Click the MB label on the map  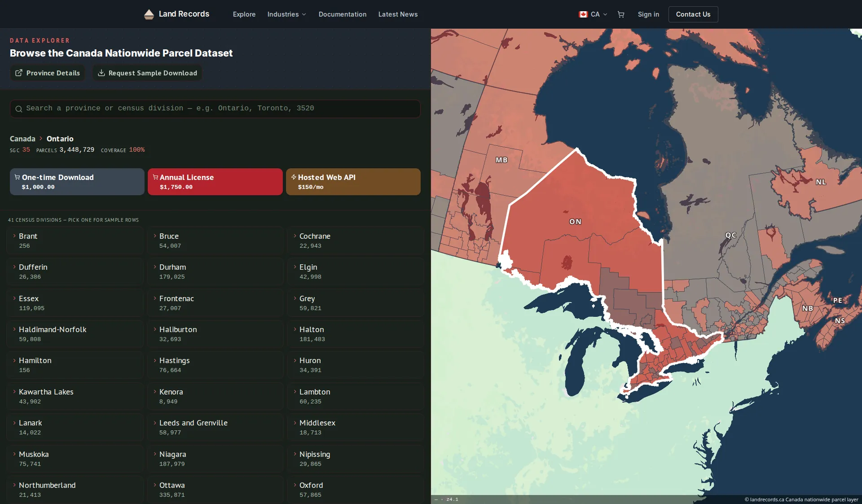[x=501, y=160]
